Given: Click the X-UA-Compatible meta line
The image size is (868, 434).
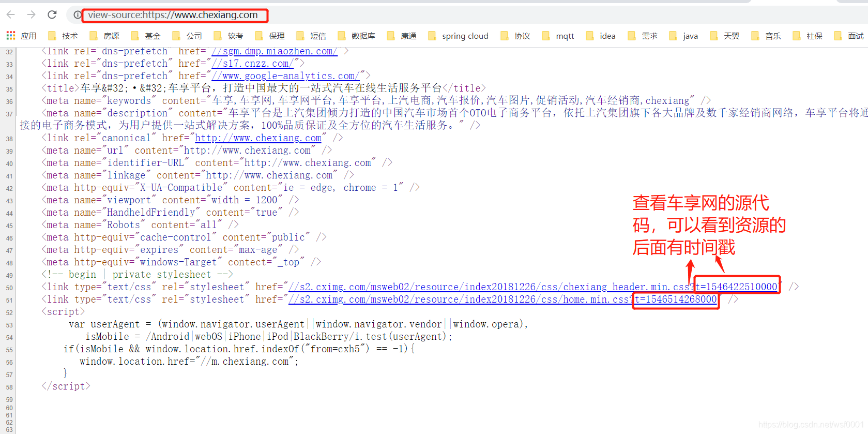Looking at the screenshot, I should [231, 187].
